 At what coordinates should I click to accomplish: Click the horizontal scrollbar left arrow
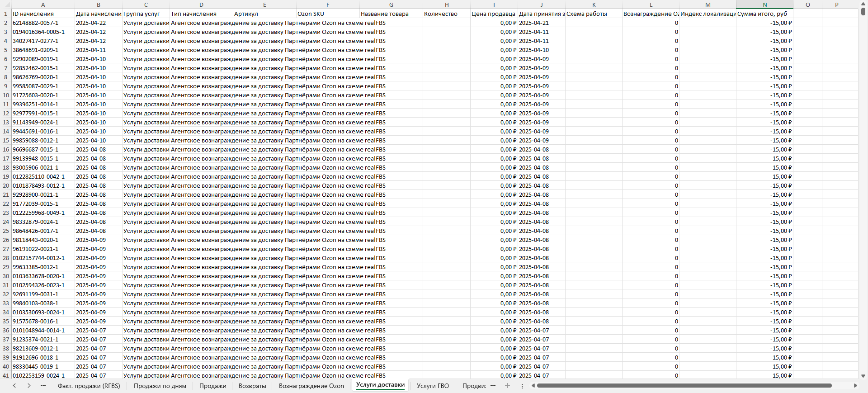click(x=533, y=386)
